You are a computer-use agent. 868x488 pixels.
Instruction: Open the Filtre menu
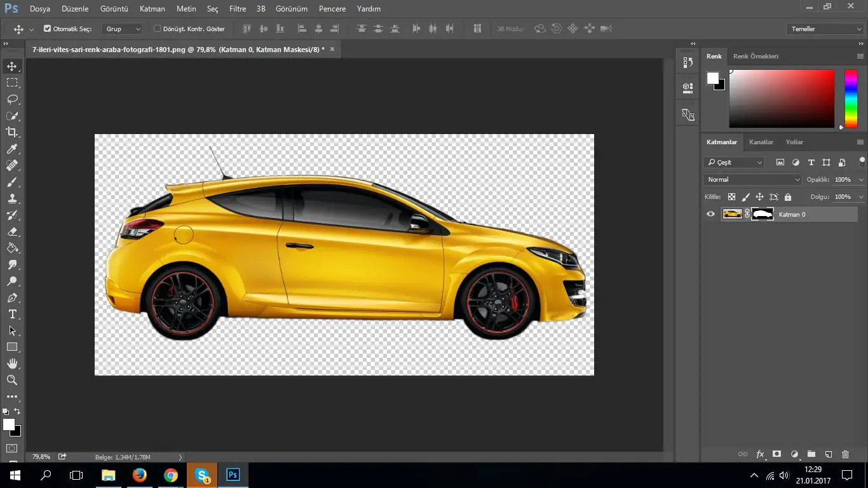pyautogui.click(x=238, y=9)
